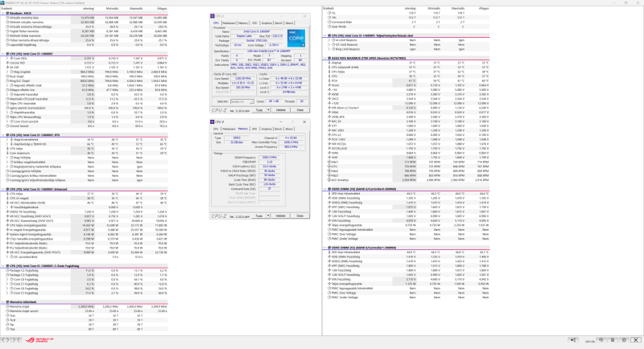
Task: Collapse the ASUS ROG MAXIMUS Z790 APEX section
Action: pos(325,58)
